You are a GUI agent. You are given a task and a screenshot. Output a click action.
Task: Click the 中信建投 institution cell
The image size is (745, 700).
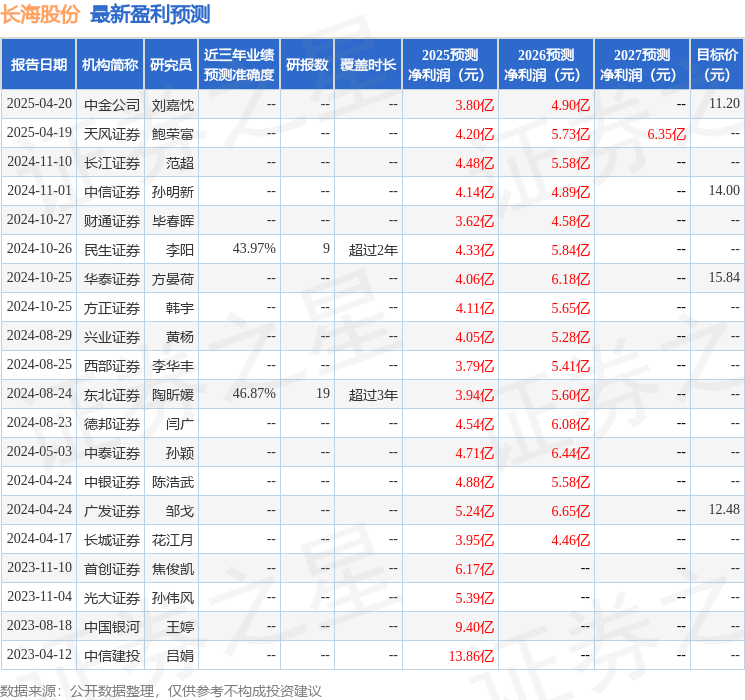tap(112, 656)
